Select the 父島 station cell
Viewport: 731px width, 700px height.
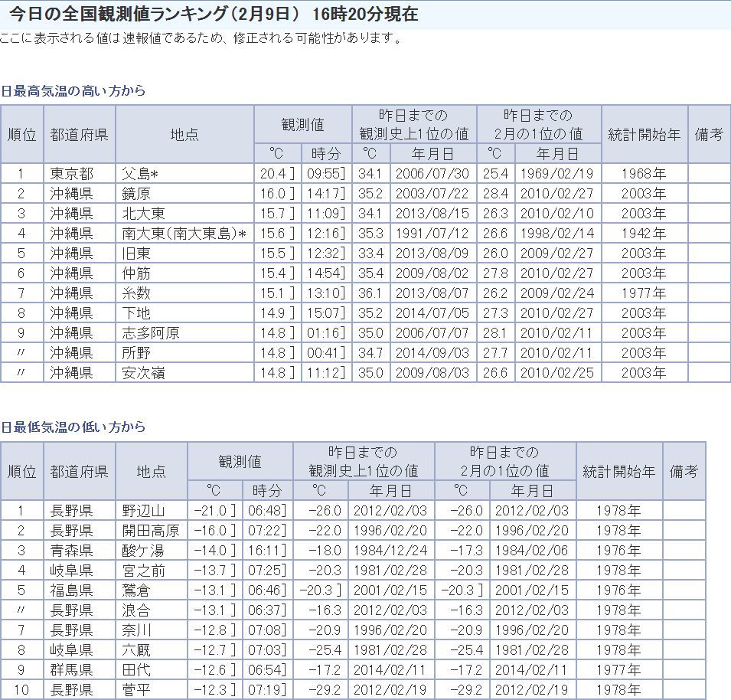(x=141, y=173)
